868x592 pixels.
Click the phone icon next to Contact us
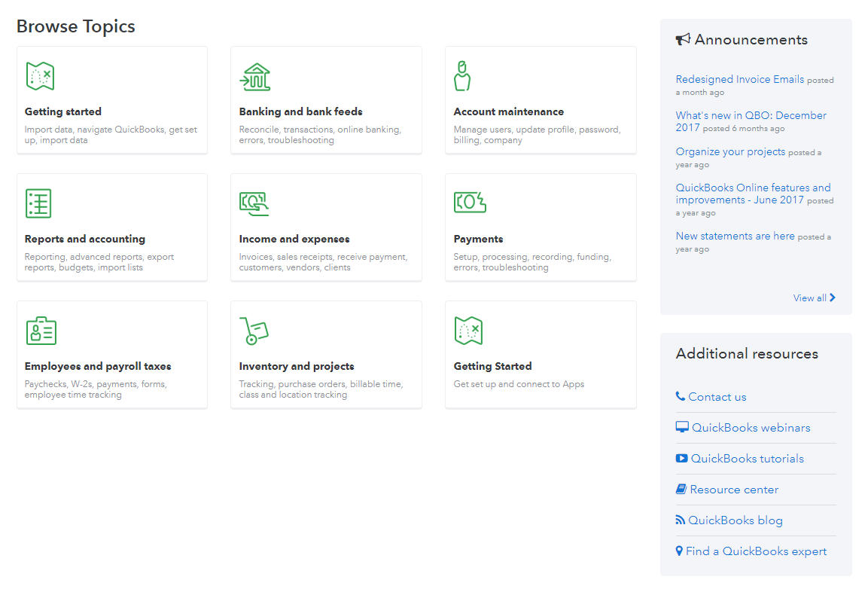(681, 396)
